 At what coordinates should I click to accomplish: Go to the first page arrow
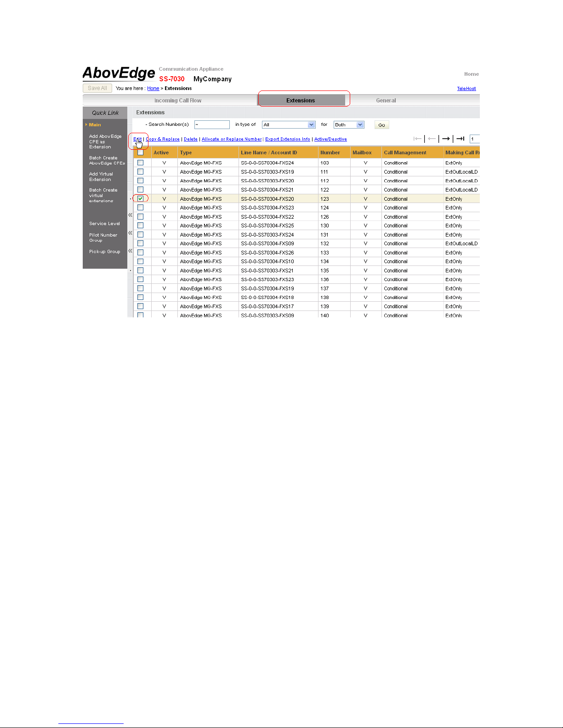pyautogui.click(x=417, y=139)
